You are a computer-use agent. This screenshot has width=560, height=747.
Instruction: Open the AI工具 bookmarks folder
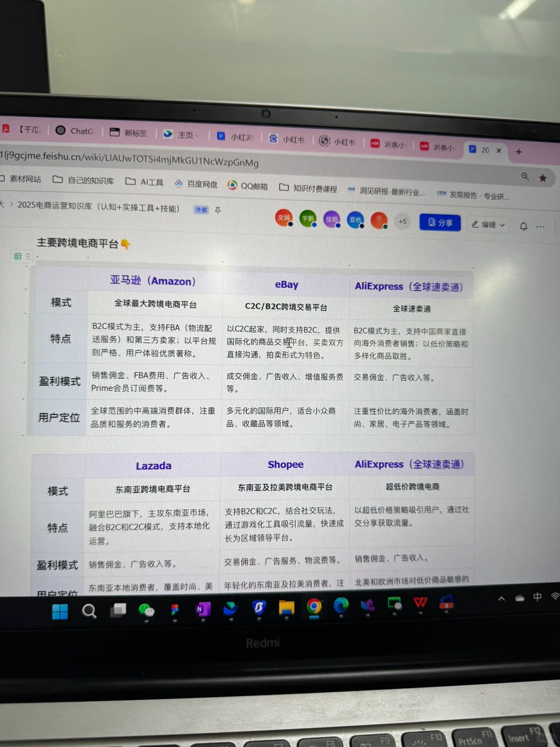(145, 182)
